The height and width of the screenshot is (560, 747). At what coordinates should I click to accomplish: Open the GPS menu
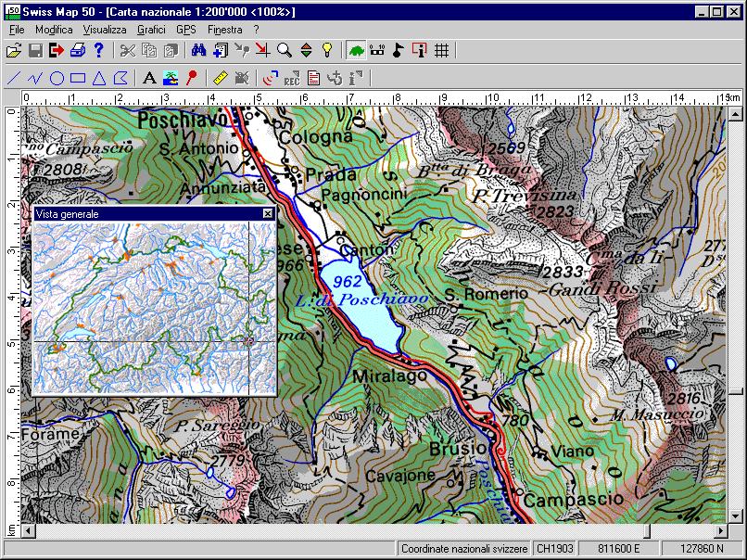tap(186, 30)
